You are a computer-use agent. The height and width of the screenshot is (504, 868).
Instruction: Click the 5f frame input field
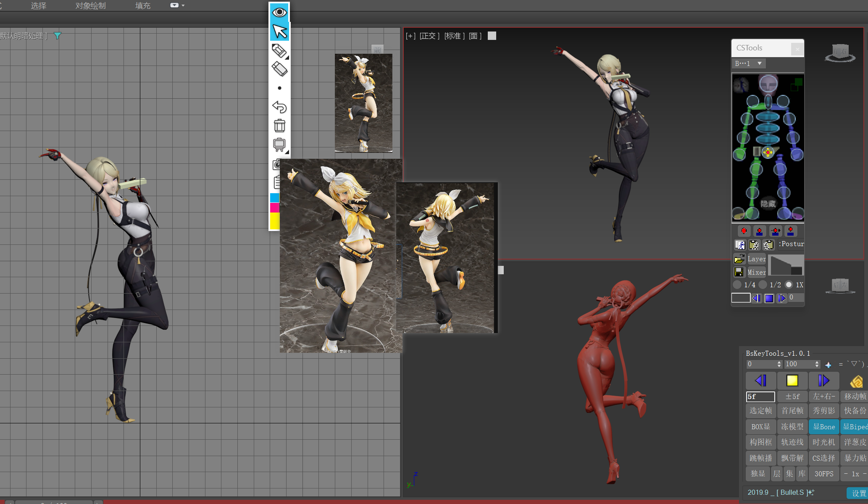760,396
